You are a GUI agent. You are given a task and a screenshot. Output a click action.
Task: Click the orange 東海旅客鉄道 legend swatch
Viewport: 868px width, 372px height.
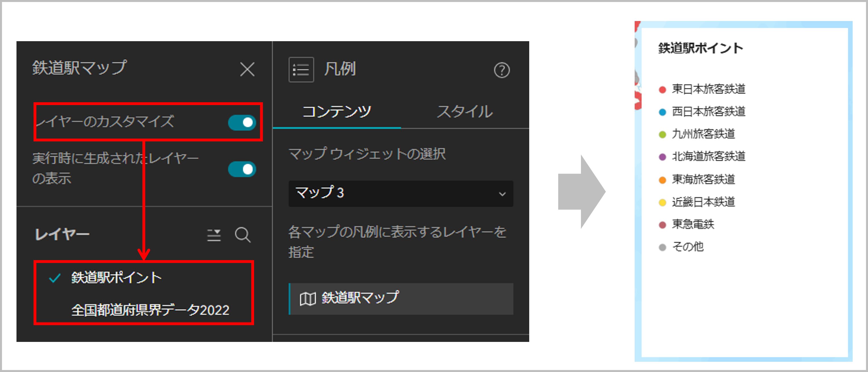pyautogui.click(x=662, y=180)
